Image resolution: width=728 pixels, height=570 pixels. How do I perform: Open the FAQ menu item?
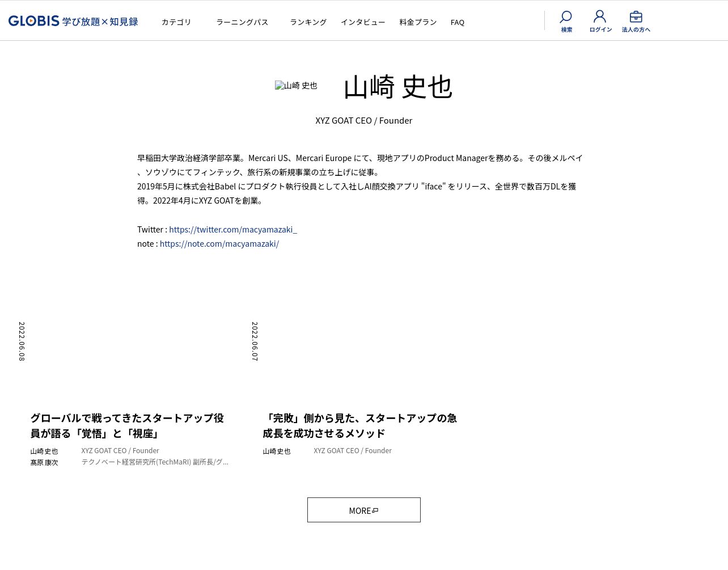(458, 22)
